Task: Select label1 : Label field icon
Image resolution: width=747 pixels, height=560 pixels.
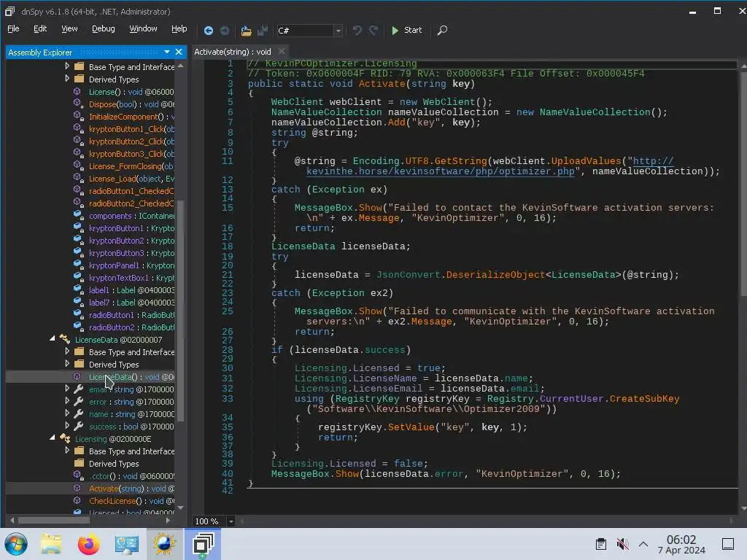Action: 77,289
